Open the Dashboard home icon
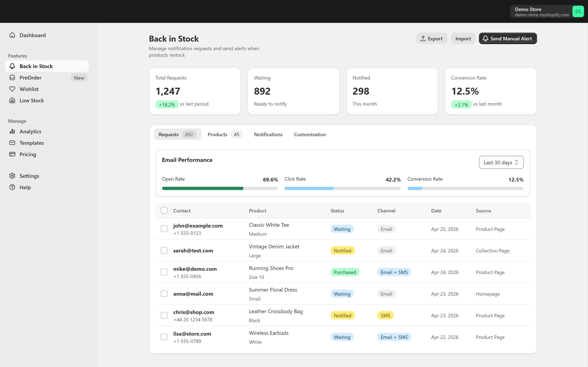The width and height of the screenshot is (588, 367). [x=12, y=35]
